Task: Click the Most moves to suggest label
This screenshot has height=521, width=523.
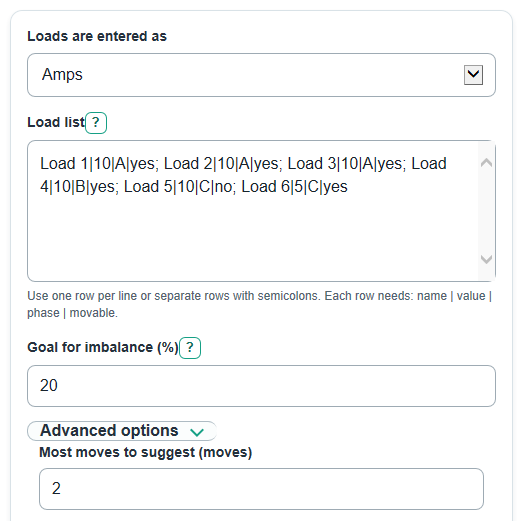Action: pos(145,452)
